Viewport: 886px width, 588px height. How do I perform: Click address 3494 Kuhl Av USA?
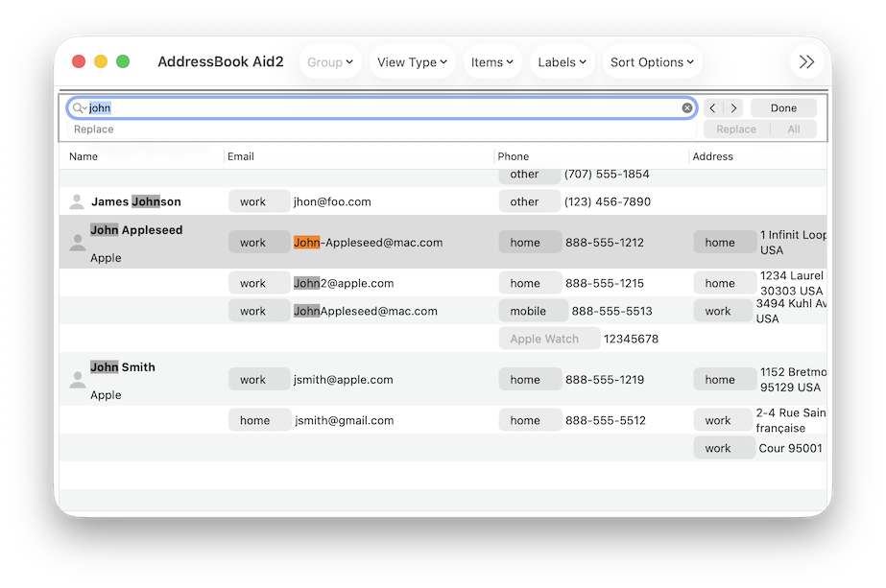coord(791,311)
